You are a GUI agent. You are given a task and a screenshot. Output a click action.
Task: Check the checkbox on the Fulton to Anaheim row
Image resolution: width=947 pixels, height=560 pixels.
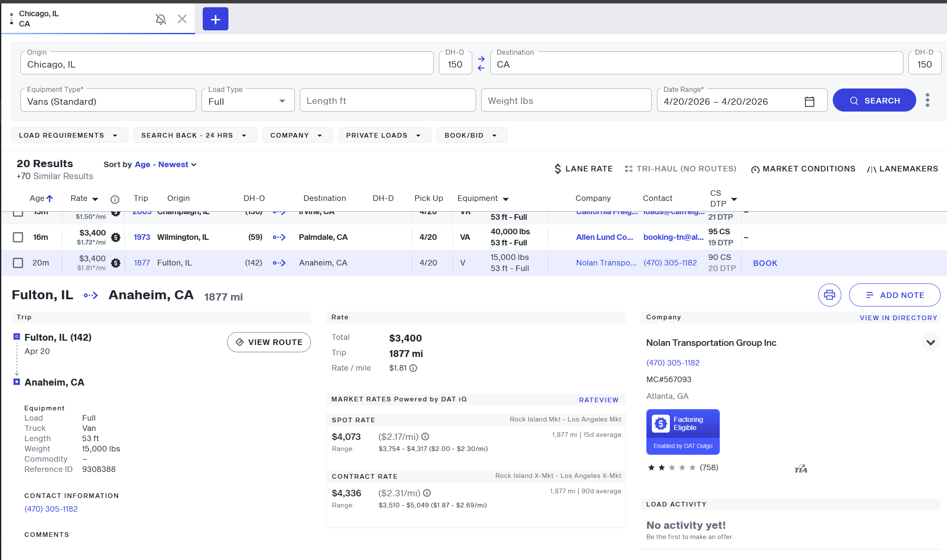coord(18,262)
